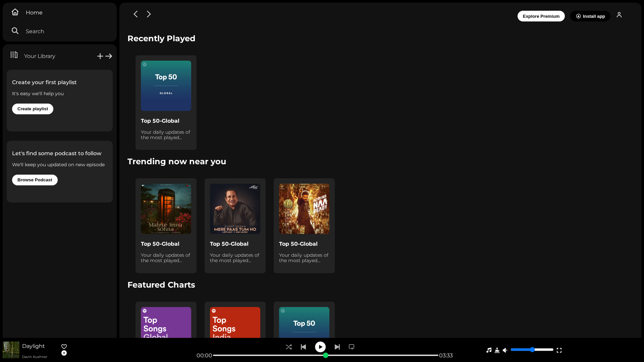
Task: Navigate back using the left chevron
Action: [136, 14]
